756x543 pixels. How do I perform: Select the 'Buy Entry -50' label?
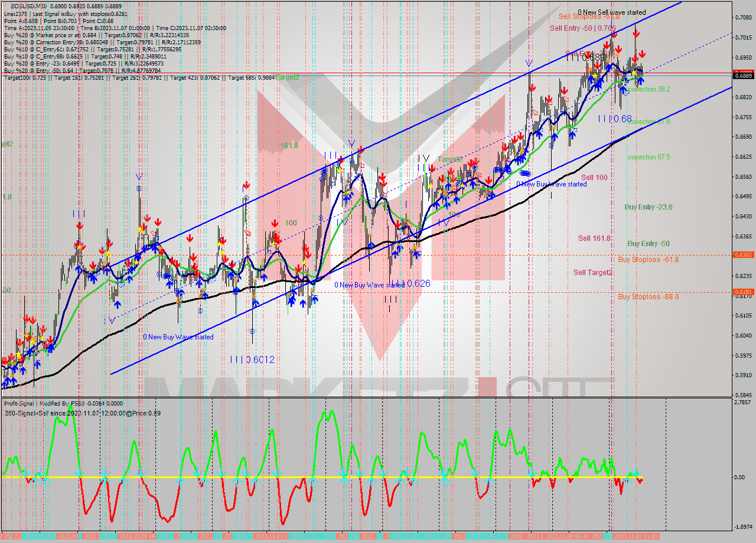[x=648, y=244]
